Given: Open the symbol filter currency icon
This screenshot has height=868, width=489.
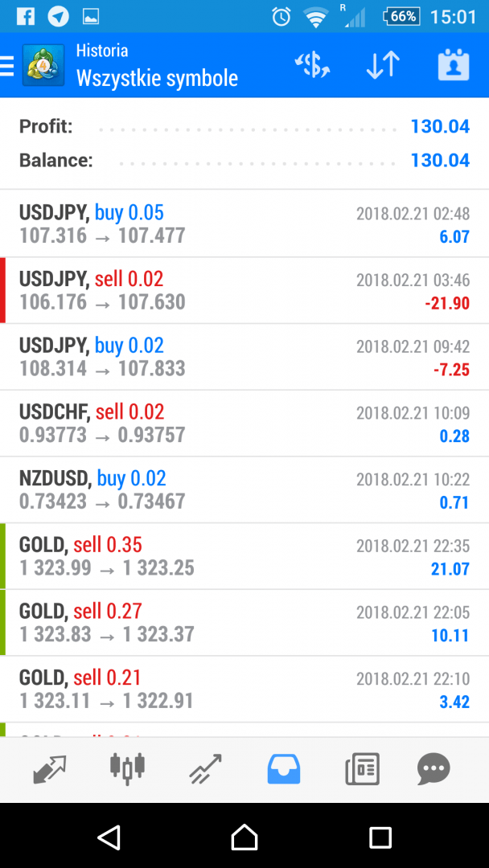Looking at the screenshot, I should pos(312,65).
